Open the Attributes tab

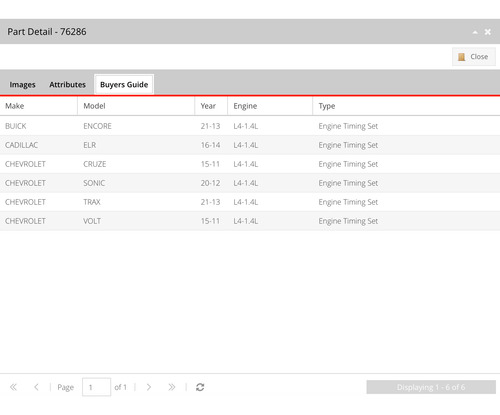pyautogui.click(x=67, y=85)
